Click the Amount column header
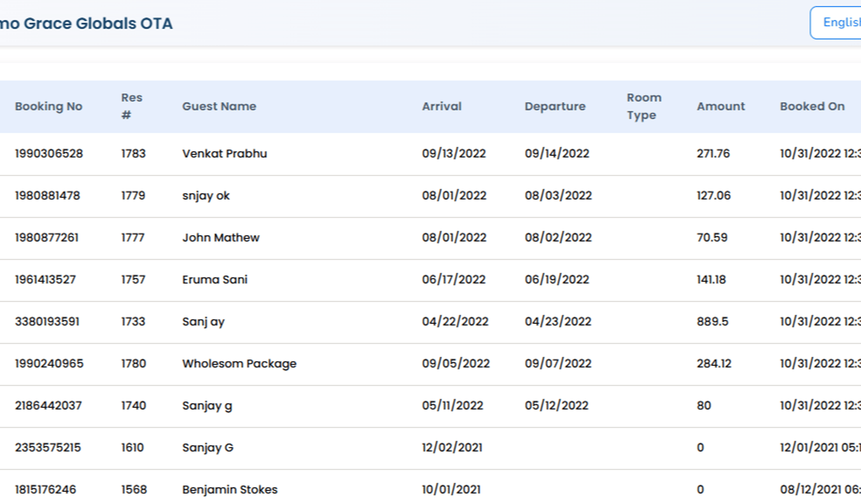The image size is (861, 504). tap(721, 107)
